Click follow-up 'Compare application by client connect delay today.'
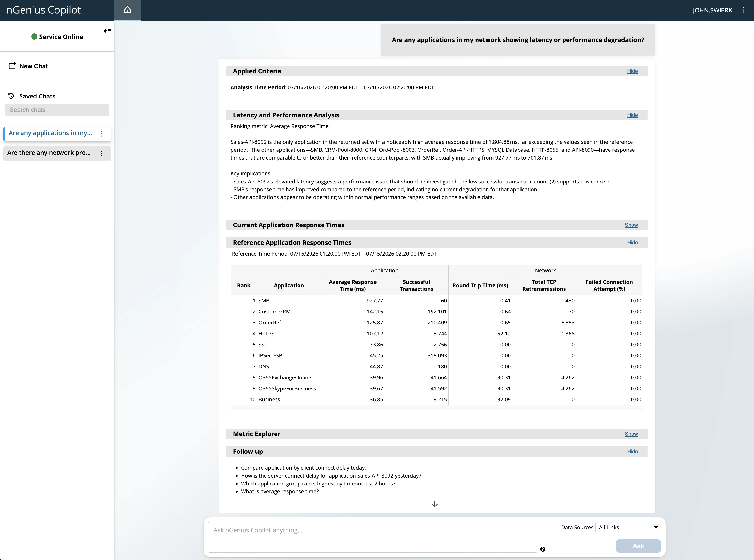754x560 pixels. [x=303, y=468]
